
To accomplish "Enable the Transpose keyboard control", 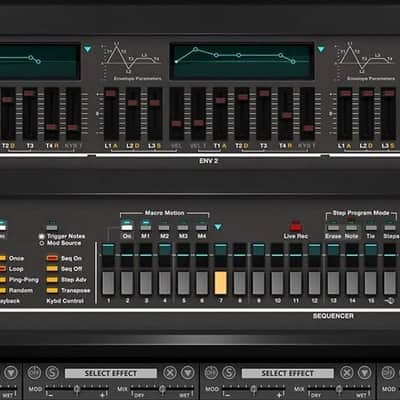I will pyautogui.click(x=52, y=290).
